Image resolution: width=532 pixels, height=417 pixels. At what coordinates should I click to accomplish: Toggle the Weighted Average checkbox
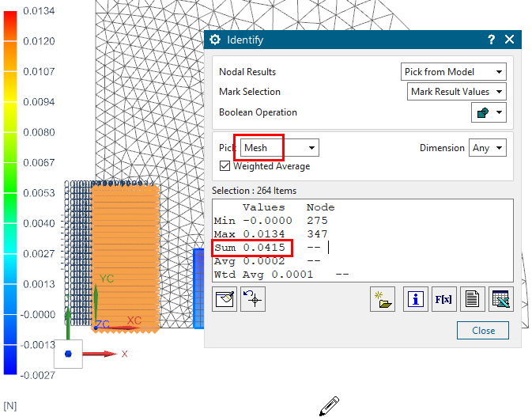point(225,166)
